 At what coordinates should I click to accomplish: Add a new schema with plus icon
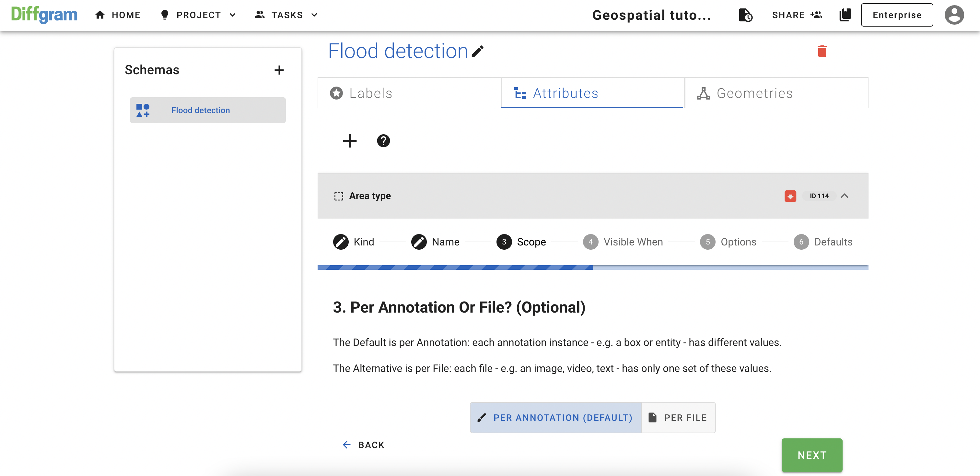[x=279, y=70]
